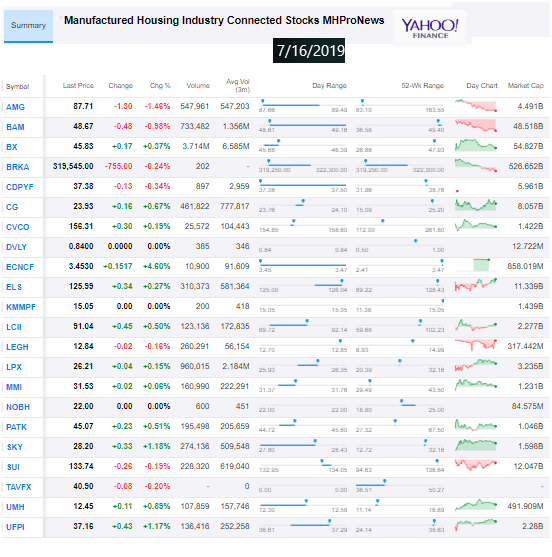View the UFPI day chart thumbnail
This screenshot has height=557, width=552.
coord(476,525)
